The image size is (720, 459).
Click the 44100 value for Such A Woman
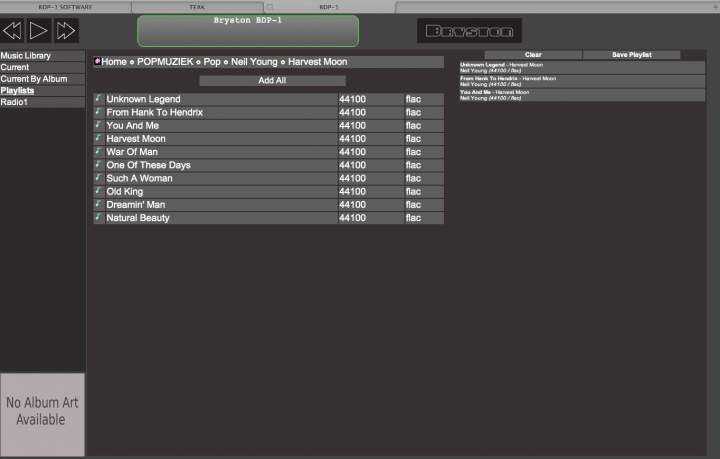pyautogui.click(x=353, y=178)
